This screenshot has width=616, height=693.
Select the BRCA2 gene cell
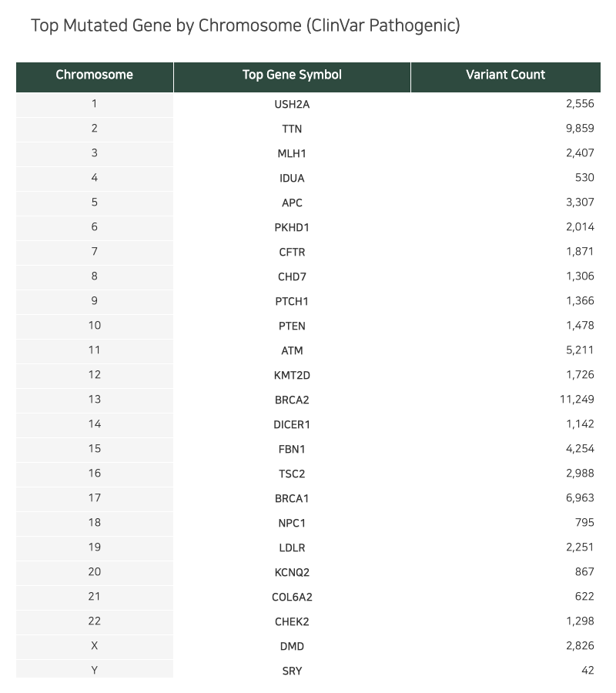[x=292, y=400]
